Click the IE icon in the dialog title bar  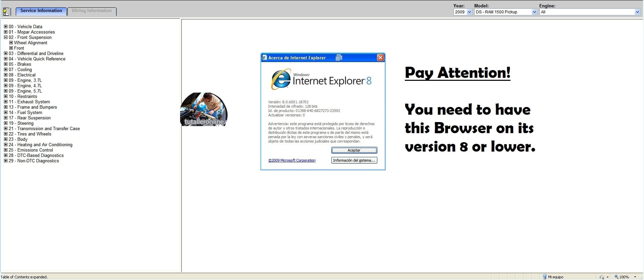click(x=264, y=58)
